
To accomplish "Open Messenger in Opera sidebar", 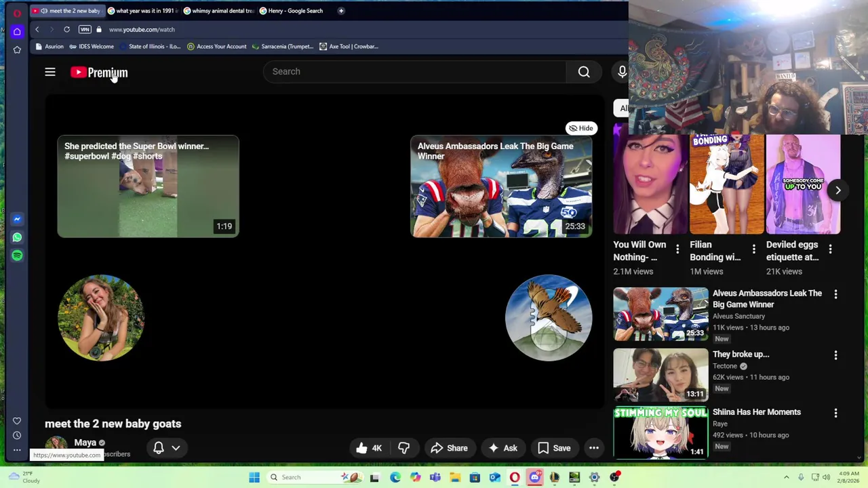I will (17, 219).
